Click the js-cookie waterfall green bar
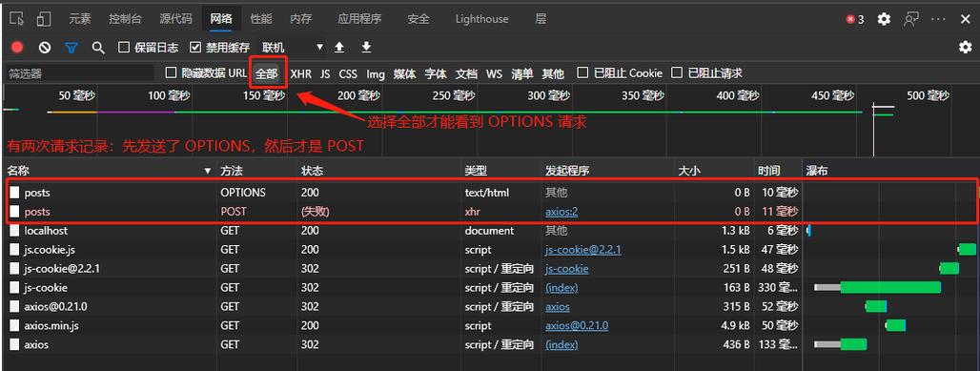 [x=890, y=287]
